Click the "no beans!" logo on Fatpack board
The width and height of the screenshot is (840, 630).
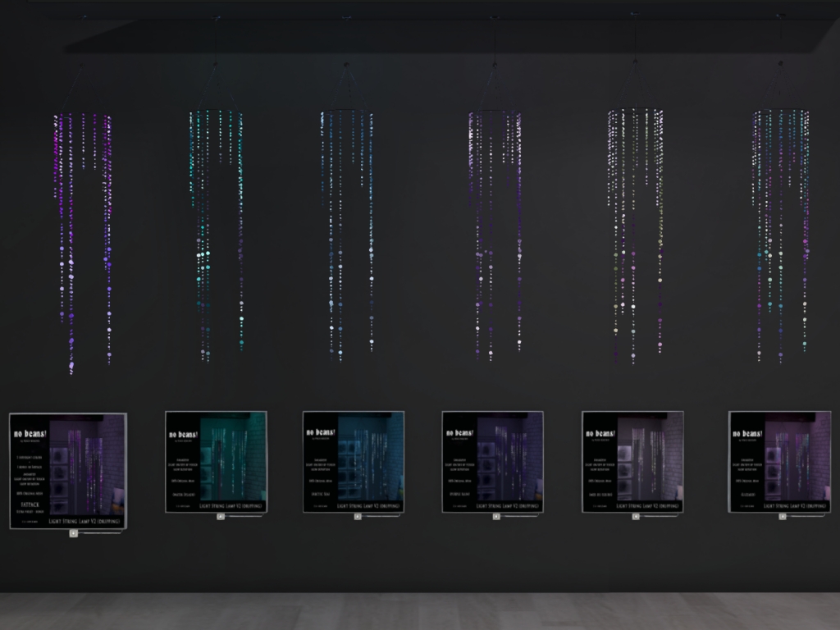point(29,434)
